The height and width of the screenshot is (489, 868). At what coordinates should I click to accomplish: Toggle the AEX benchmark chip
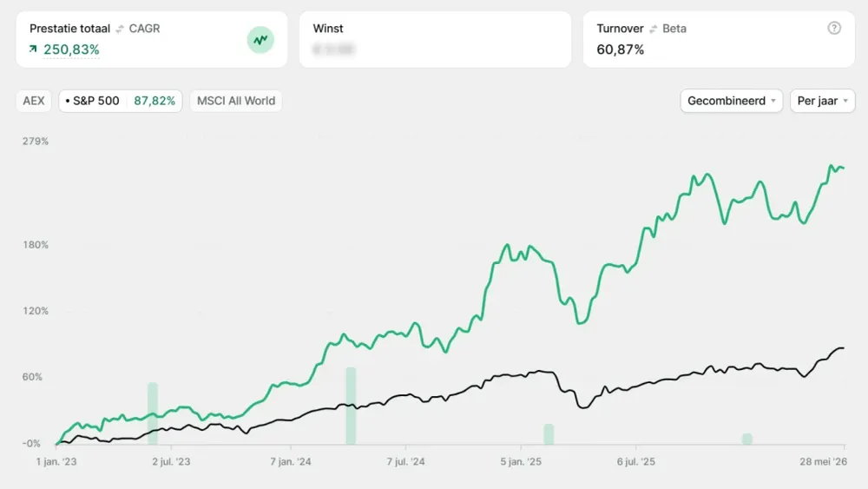coord(34,101)
